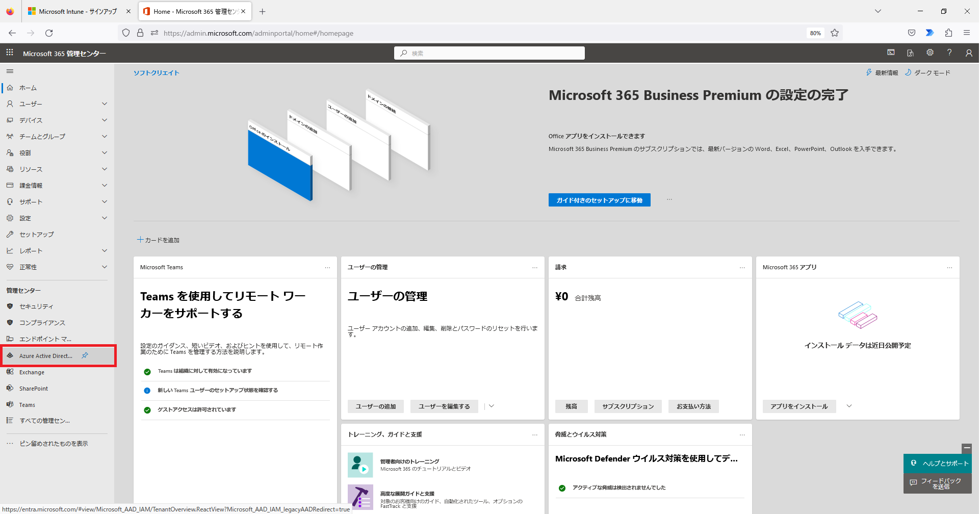The width and height of the screenshot is (980, 514).
Task: Click ソフトクリエイト organization link
Action: click(x=157, y=73)
